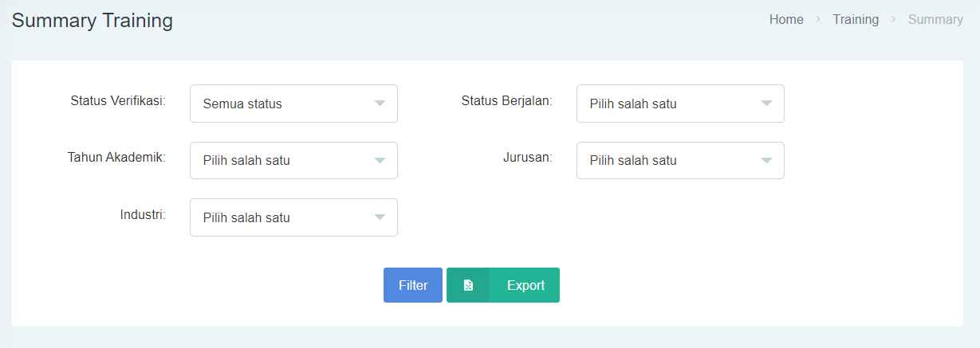
Task: Click the Status Verifikasi field label
Action: click(118, 101)
